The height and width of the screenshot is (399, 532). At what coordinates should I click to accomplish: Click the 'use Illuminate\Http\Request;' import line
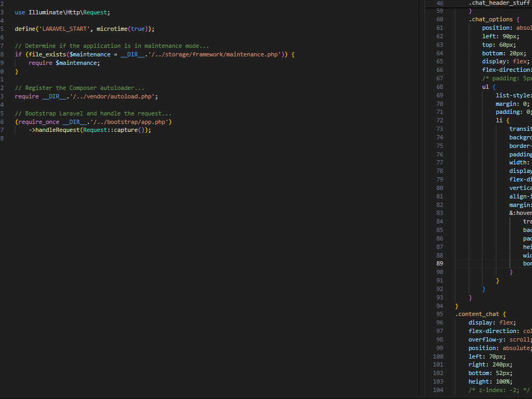tap(62, 12)
